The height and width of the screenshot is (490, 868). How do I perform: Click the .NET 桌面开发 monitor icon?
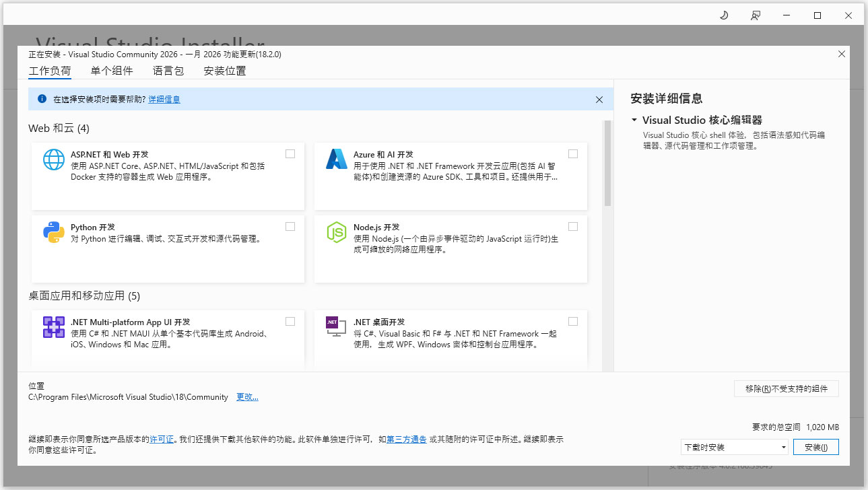tap(336, 329)
